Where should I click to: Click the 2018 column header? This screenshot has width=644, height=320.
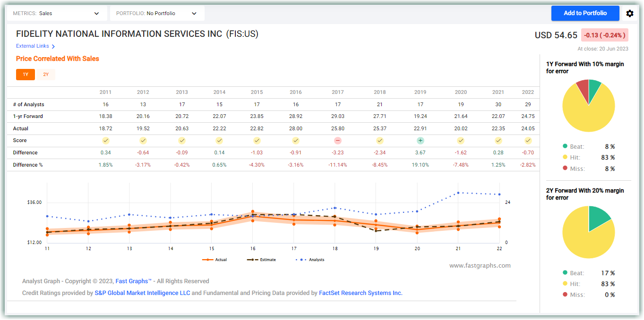pyautogui.click(x=380, y=93)
